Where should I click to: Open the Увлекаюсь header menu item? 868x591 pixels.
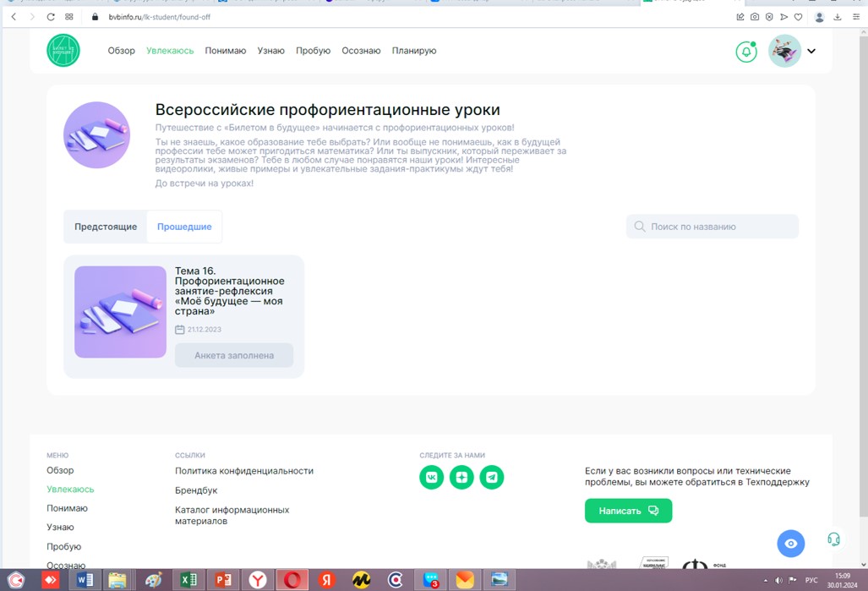170,51
